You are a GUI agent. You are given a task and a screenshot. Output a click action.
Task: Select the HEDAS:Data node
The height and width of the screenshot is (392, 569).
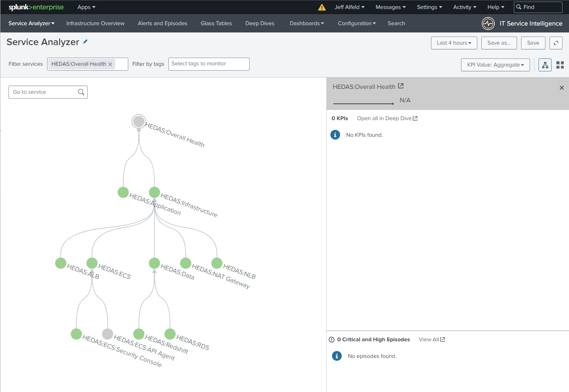[x=155, y=263]
